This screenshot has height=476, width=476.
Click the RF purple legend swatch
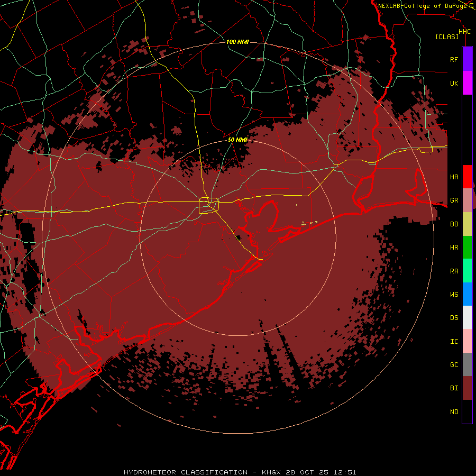(x=467, y=59)
